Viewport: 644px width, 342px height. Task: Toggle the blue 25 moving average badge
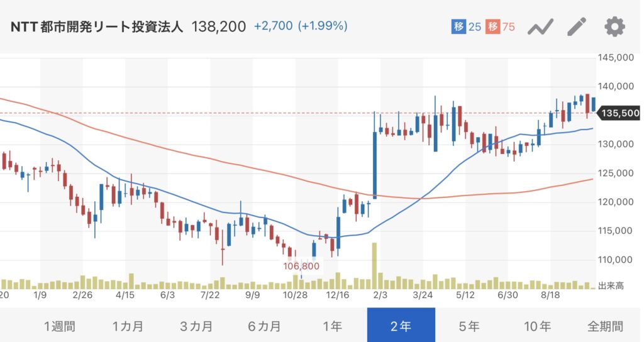point(467,27)
